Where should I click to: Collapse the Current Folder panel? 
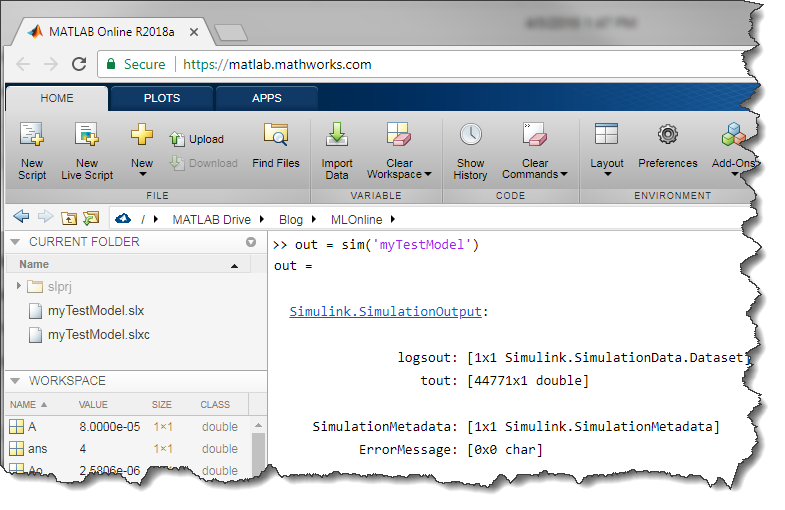point(13,242)
